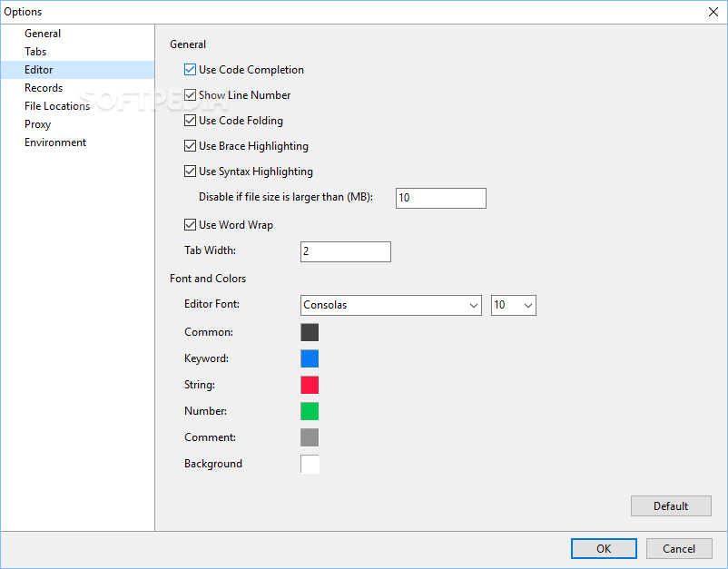Close the Options window
Viewport: 728px width, 569px height.
click(713, 12)
